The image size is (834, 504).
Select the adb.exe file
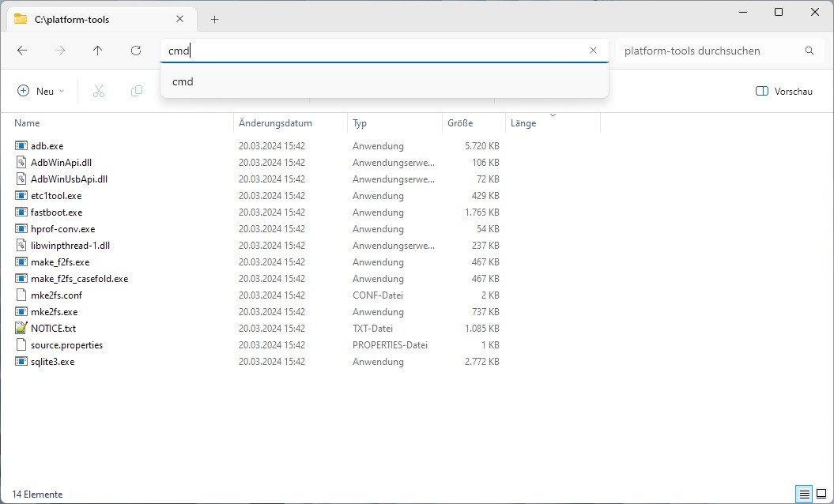tap(47, 146)
